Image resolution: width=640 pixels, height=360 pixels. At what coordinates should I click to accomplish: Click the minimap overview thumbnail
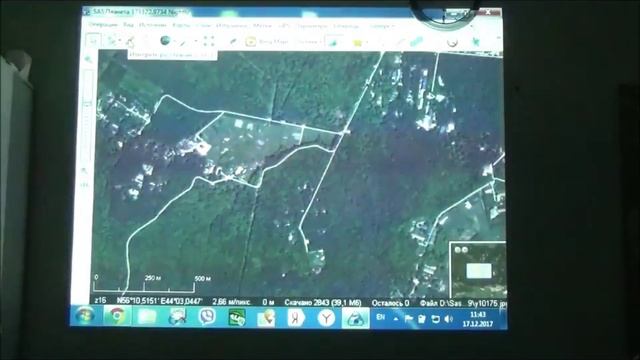(478, 270)
